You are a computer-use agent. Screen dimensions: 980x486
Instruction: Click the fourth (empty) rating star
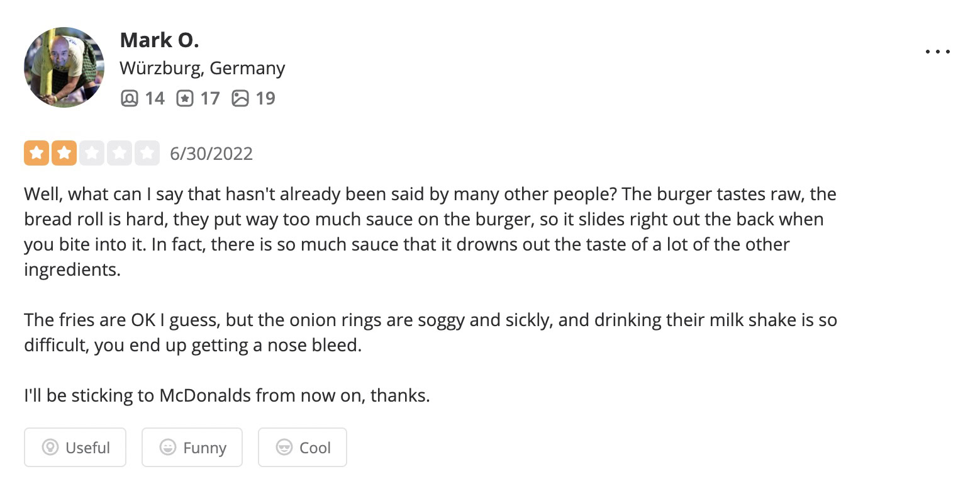click(x=119, y=153)
